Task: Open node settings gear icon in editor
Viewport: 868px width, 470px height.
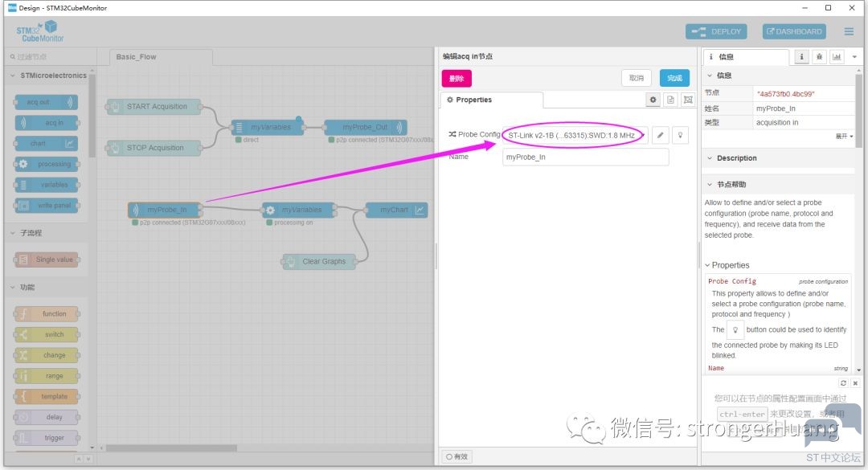Action: click(653, 100)
